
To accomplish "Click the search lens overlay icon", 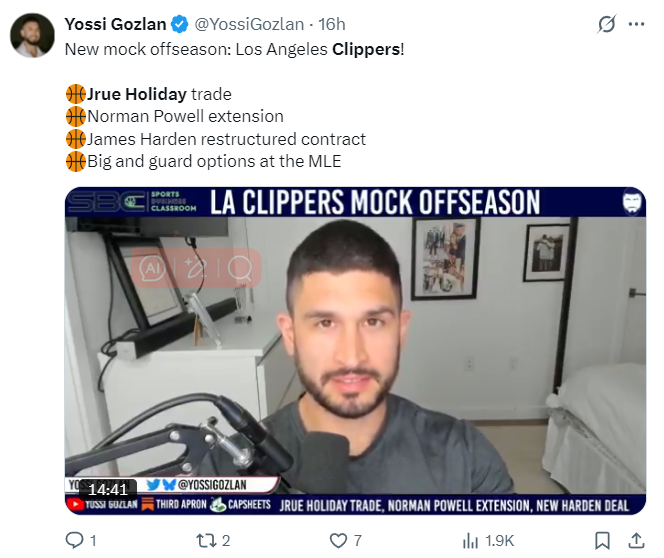I will (x=240, y=268).
